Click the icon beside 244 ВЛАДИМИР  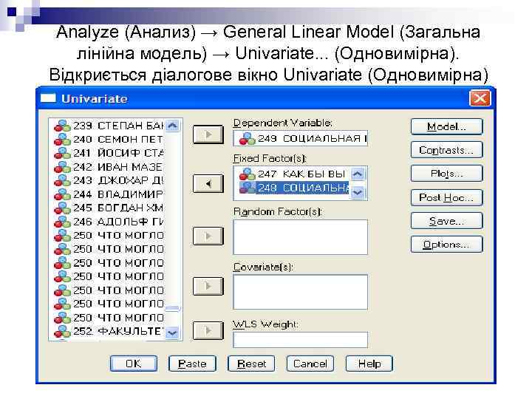tap(62, 194)
